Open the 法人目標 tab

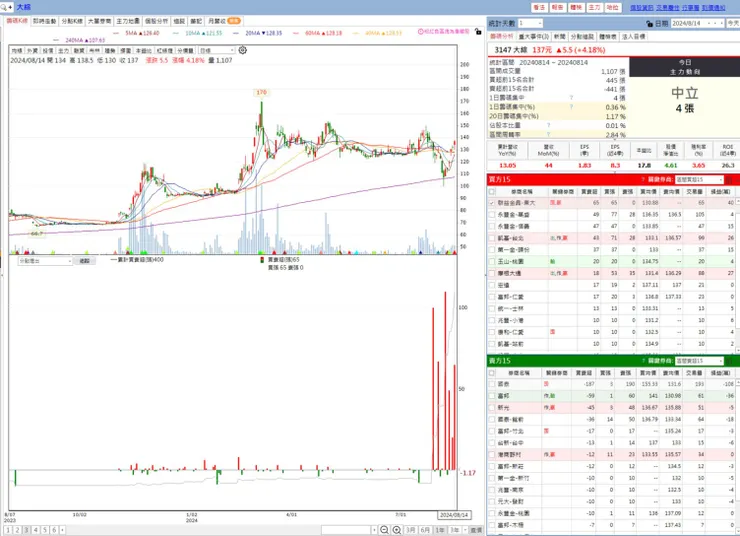pos(633,36)
